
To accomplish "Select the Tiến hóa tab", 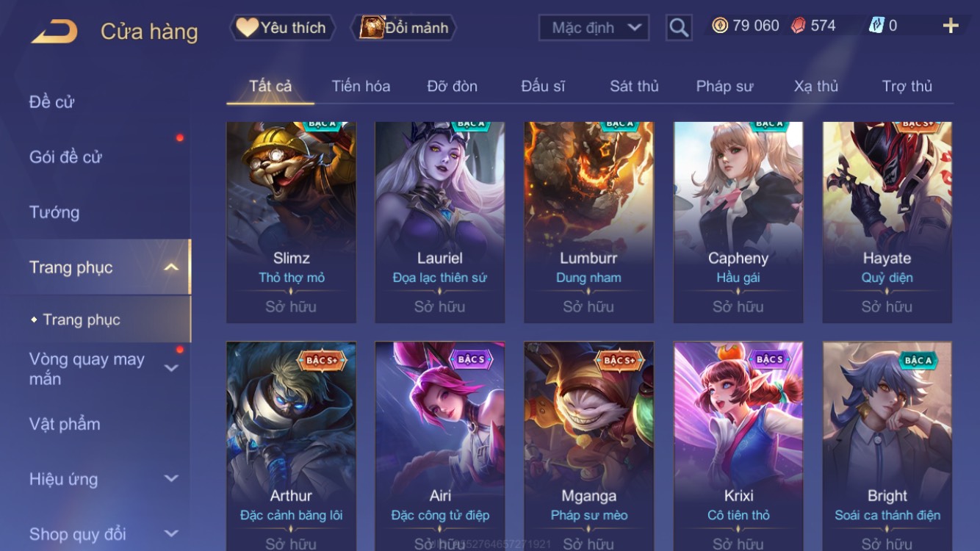I will point(361,86).
